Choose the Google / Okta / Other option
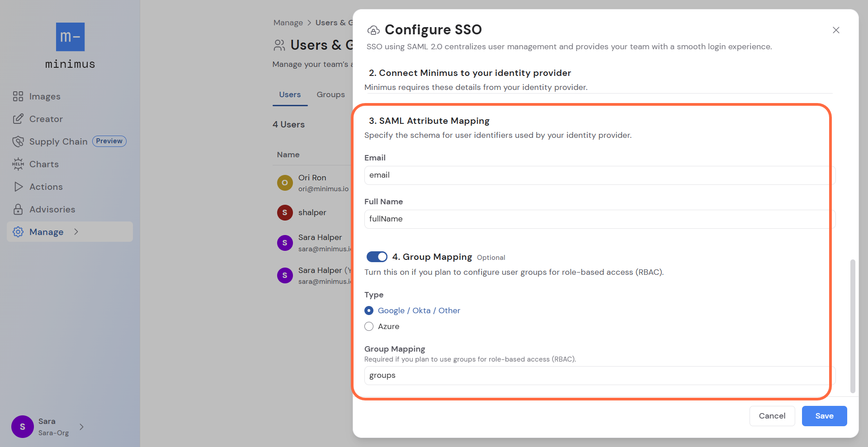 click(x=369, y=311)
